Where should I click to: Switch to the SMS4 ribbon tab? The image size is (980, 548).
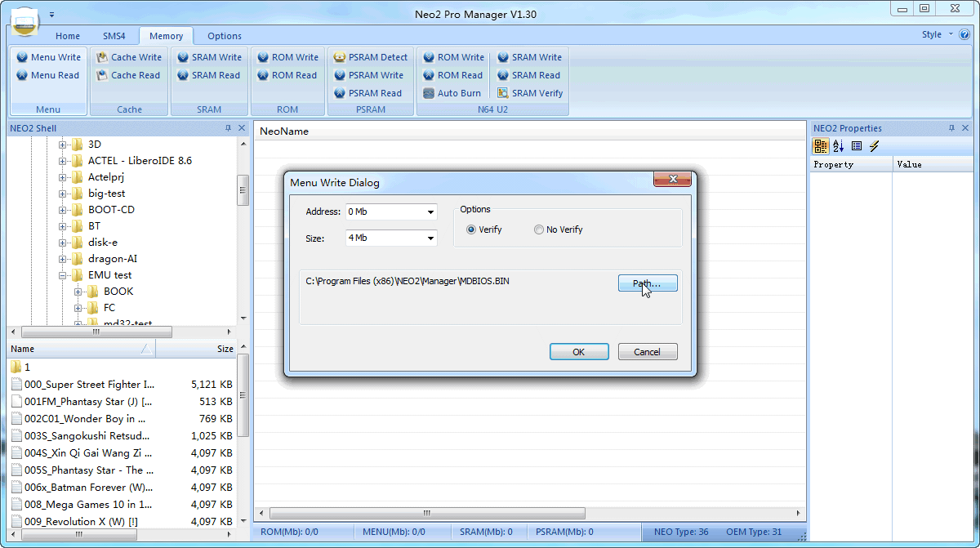click(x=114, y=36)
